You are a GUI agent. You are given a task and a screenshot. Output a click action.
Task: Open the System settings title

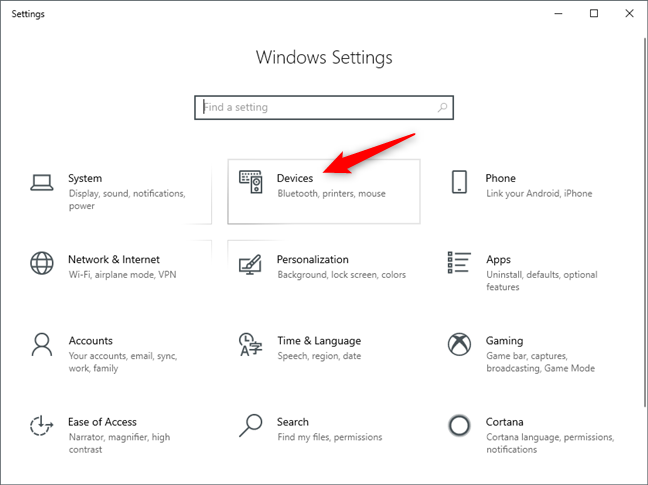pyautogui.click(x=85, y=178)
